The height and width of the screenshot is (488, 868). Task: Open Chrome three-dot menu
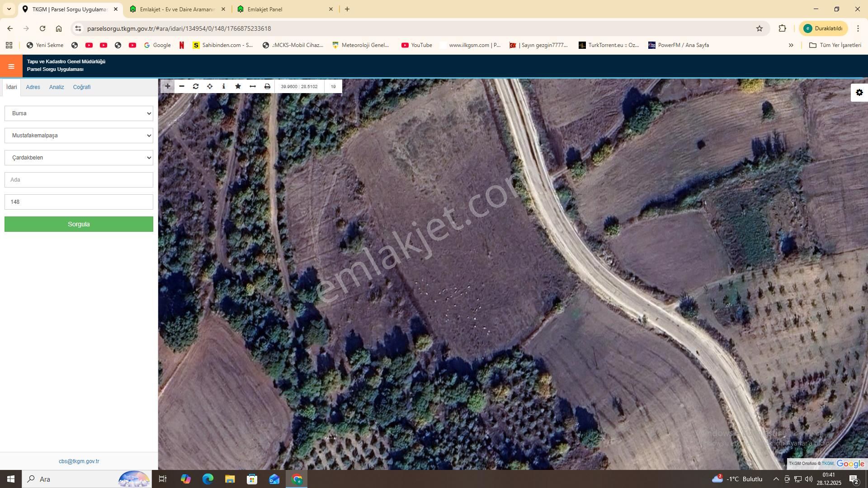tap(858, 28)
